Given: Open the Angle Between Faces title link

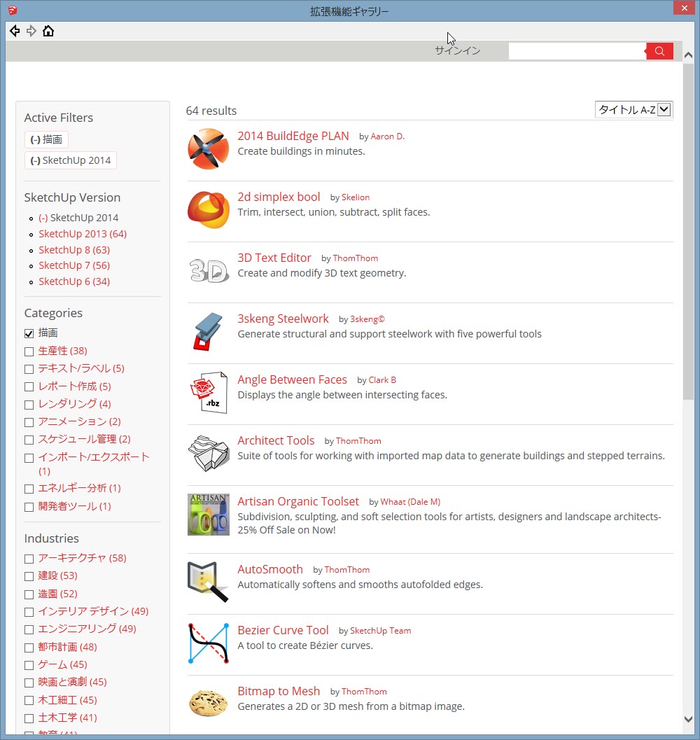Looking at the screenshot, I should click(x=292, y=379).
